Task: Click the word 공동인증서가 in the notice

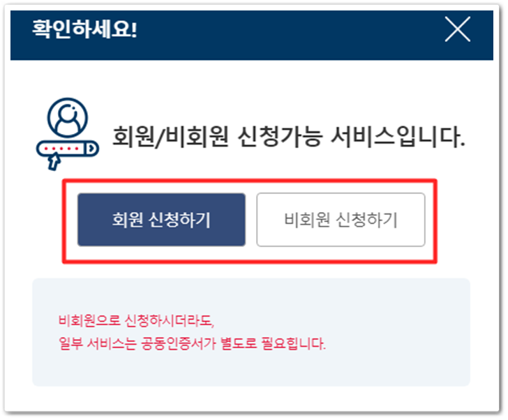Action: coord(179,343)
